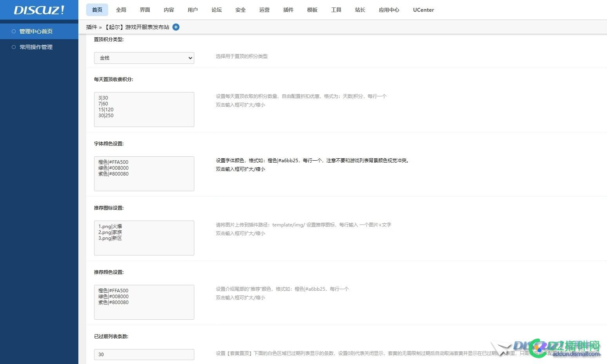The height and width of the screenshot is (364, 607).
Task: Click the 紫色|#800080 line in 字体颜色设置
Action: pyautogui.click(x=113, y=174)
